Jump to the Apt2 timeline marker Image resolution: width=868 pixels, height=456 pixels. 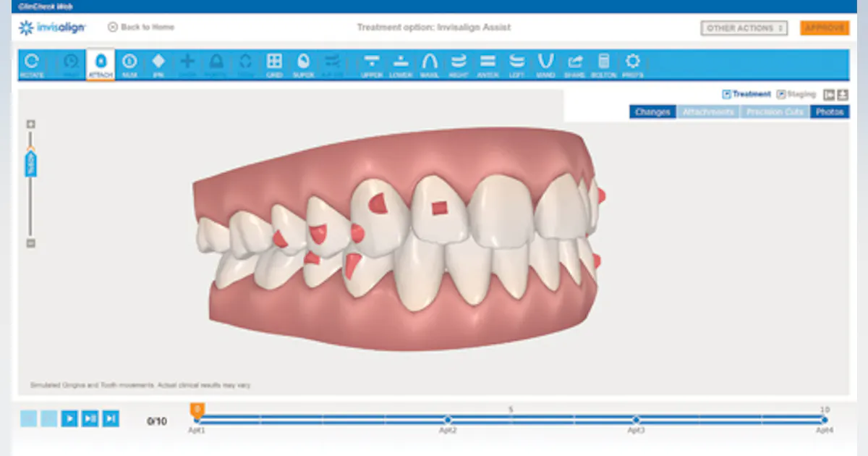pos(448,420)
